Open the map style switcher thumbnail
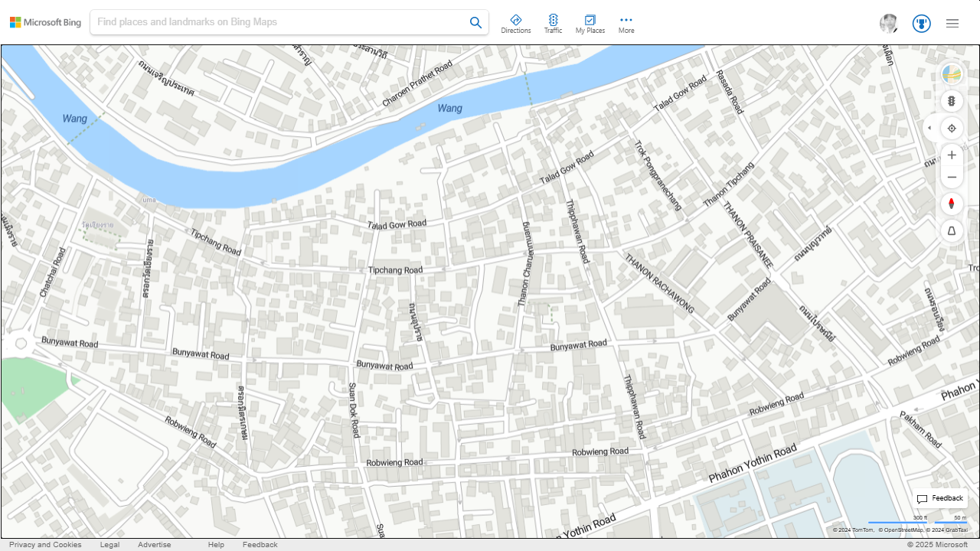This screenshot has width=980, height=551. click(952, 74)
